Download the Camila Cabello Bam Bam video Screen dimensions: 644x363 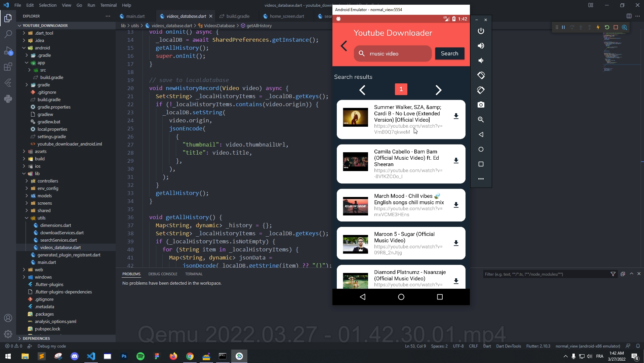click(456, 161)
